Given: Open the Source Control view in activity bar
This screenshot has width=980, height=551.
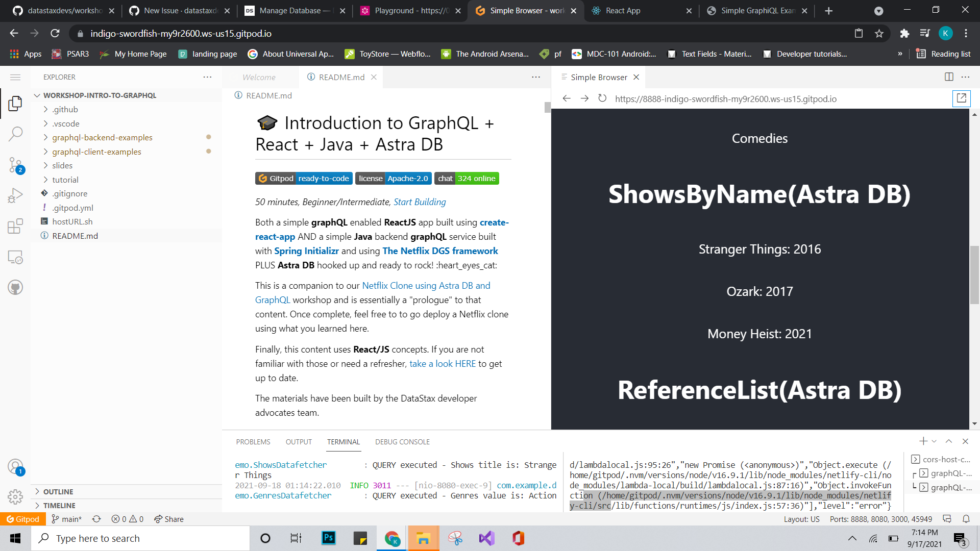Looking at the screenshot, I should [x=15, y=164].
